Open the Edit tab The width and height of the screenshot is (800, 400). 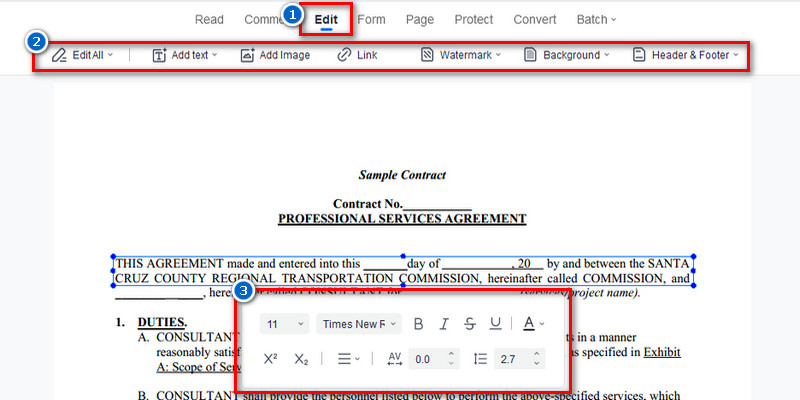point(326,20)
